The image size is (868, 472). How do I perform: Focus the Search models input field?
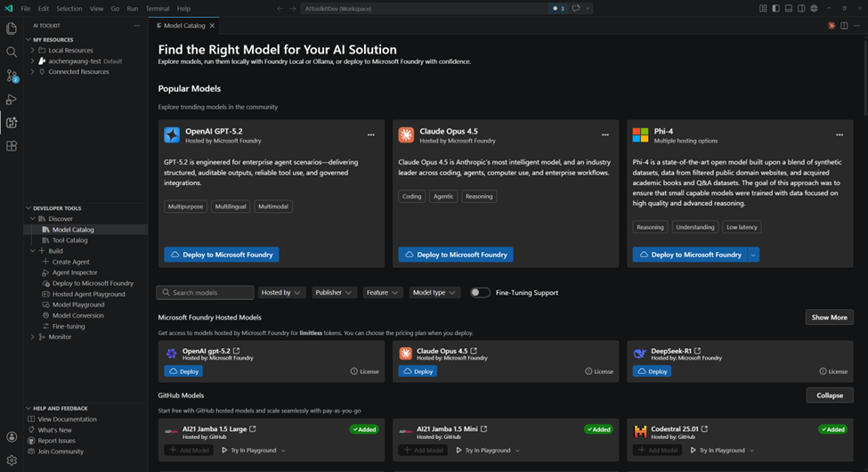click(205, 292)
